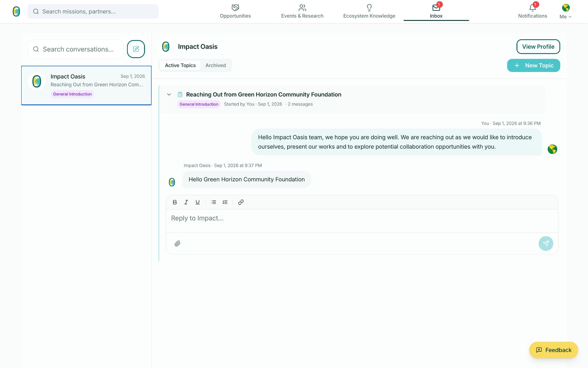
Task: Insert a link in the reply
Action: click(x=241, y=202)
